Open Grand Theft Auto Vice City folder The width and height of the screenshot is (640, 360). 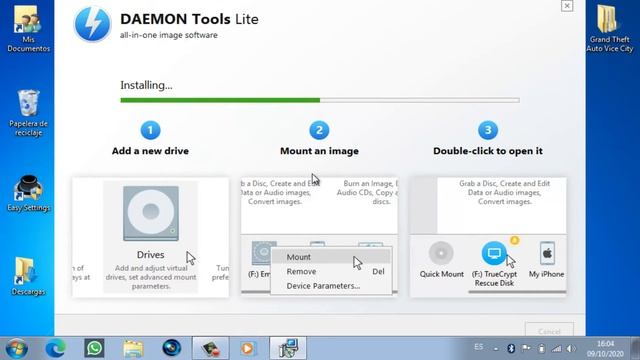tap(609, 29)
